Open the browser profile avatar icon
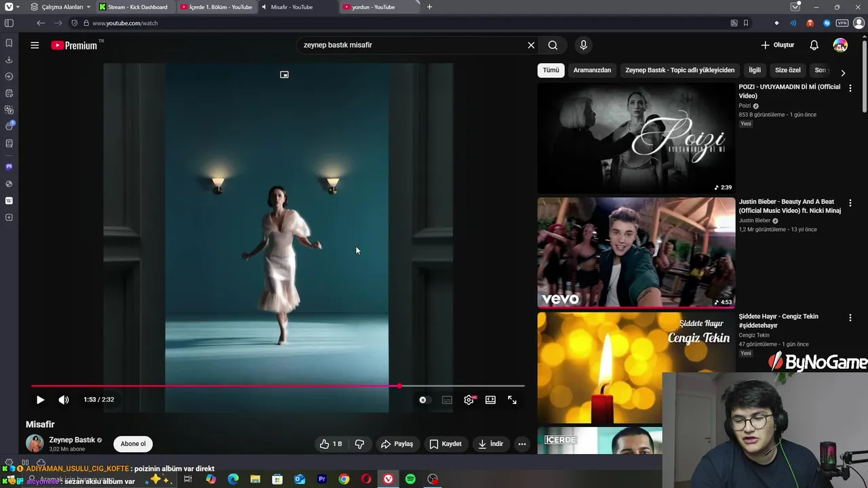The width and height of the screenshot is (868, 488). pyautogui.click(x=859, y=23)
